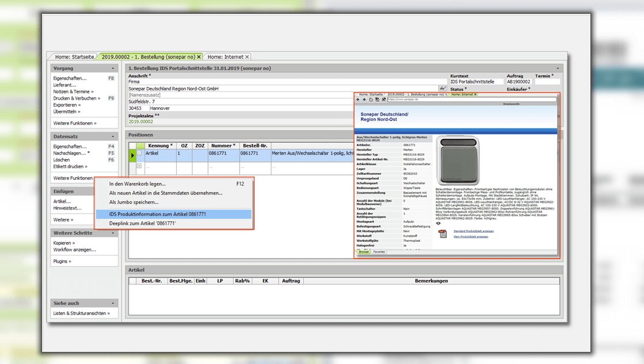Choose IDS Produktinformation zum Artikel 0861771

pyautogui.click(x=157, y=214)
